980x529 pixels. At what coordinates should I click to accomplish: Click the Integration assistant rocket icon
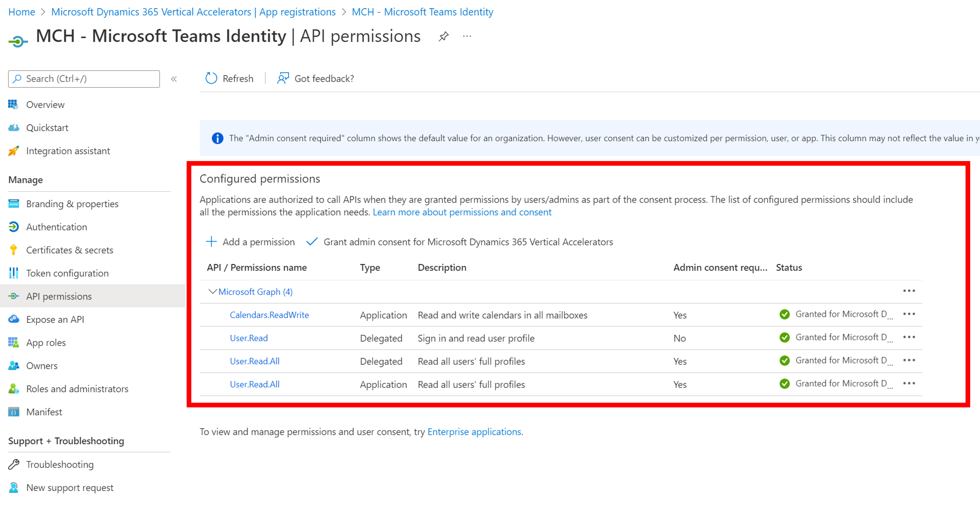[x=13, y=151]
